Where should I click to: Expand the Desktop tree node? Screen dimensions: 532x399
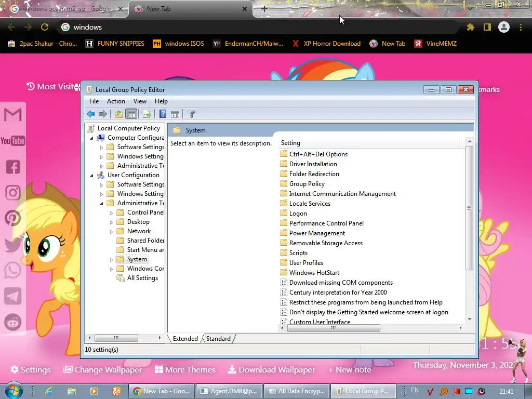(x=111, y=222)
